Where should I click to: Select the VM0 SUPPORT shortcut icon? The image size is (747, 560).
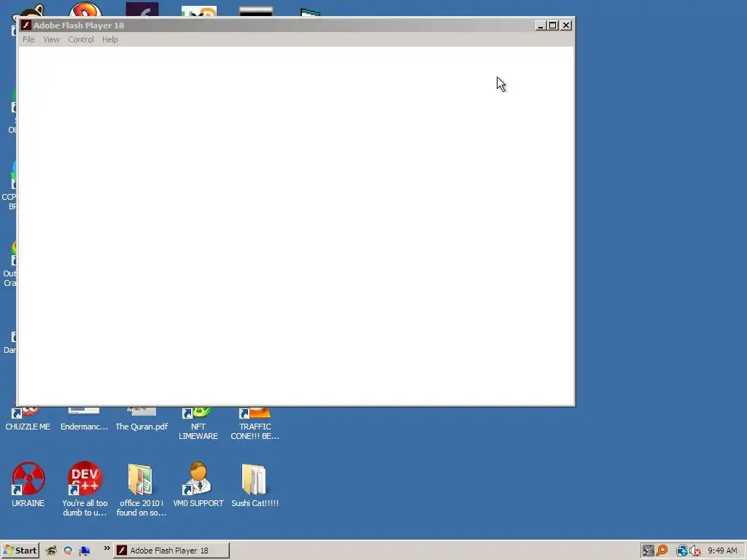[x=198, y=478]
